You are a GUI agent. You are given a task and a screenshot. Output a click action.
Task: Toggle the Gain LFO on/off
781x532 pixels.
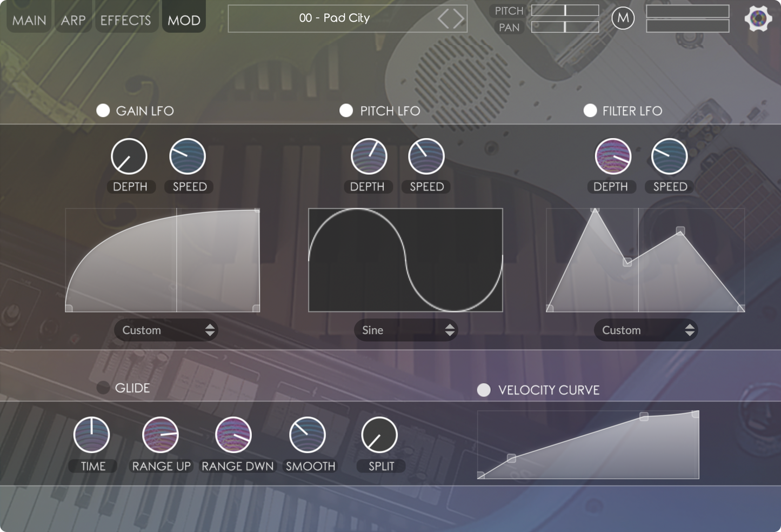click(103, 111)
